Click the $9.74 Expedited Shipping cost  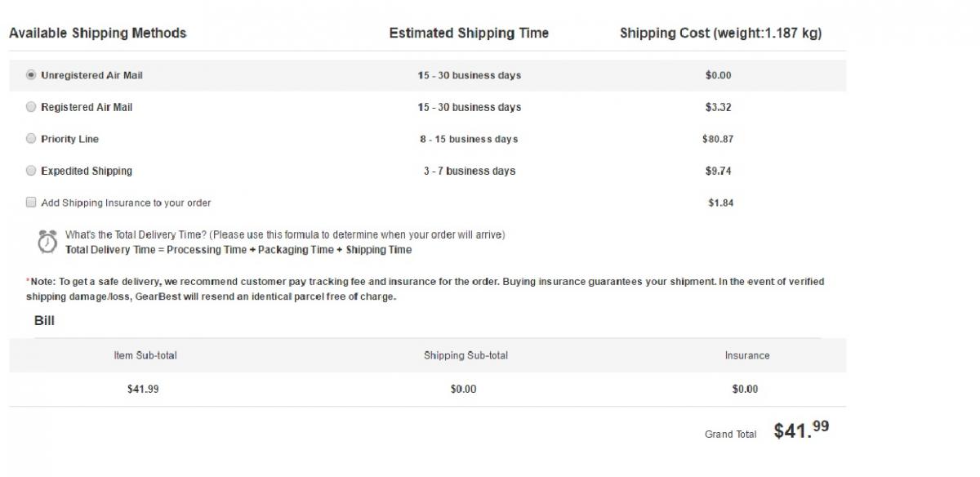718,171
